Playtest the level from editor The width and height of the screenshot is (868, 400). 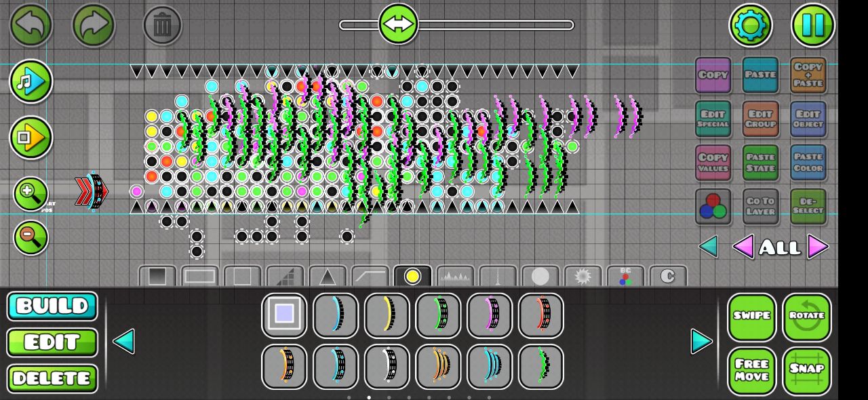[x=31, y=138]
